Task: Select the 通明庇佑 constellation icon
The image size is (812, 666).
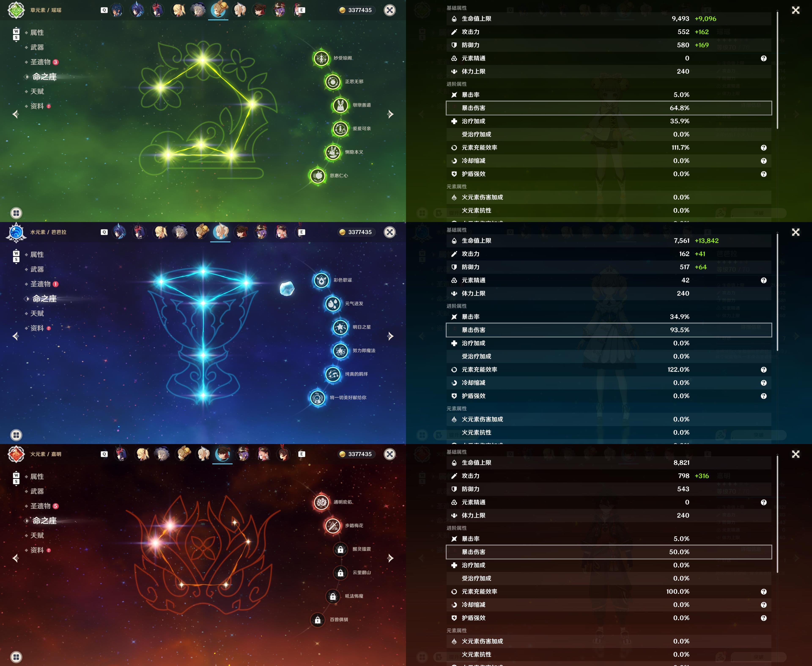Action: click(321, 502)
